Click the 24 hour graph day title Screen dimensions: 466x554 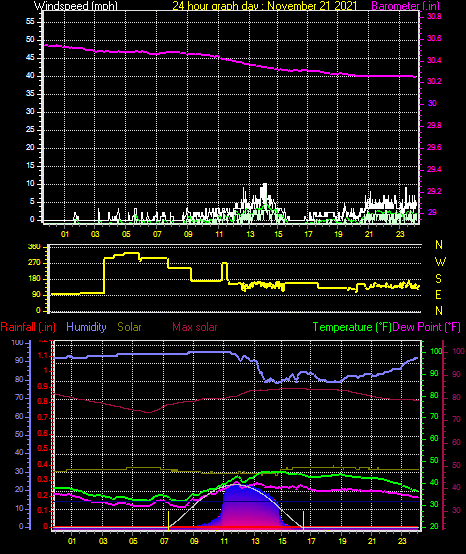click(x=265, y=5)
